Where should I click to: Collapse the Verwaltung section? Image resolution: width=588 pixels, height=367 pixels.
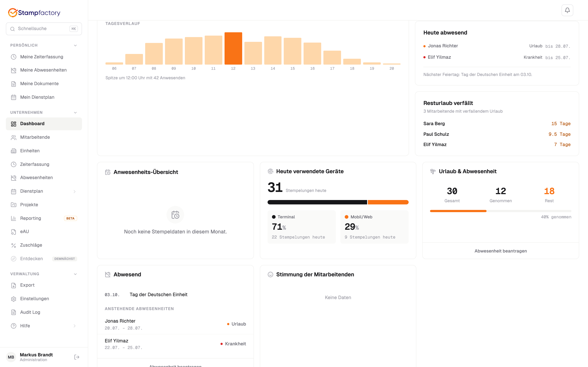(75, 274)
